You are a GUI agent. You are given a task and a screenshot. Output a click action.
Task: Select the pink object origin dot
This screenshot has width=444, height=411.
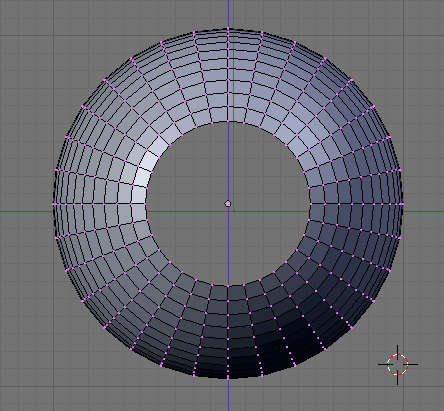point(228,203)
